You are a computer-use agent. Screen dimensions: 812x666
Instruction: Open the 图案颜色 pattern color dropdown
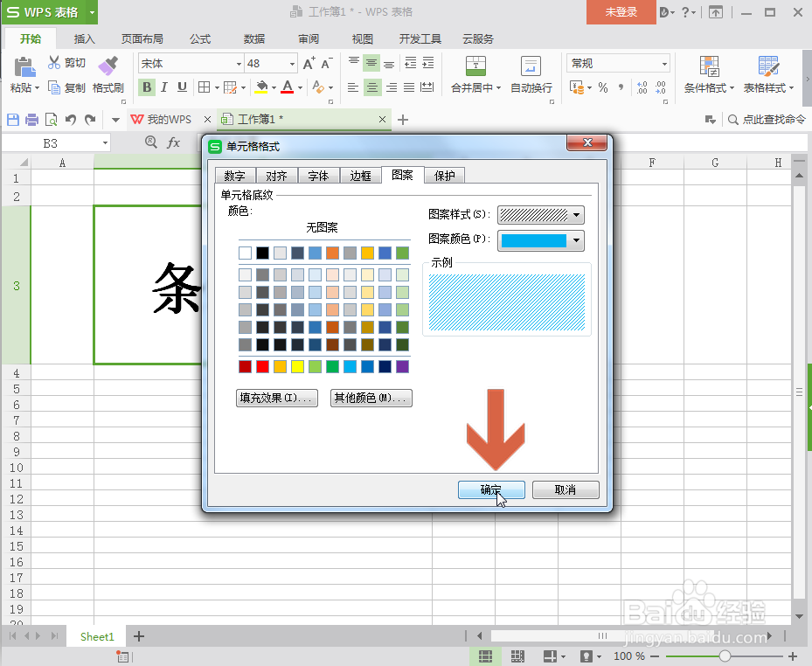(x=576, y=240)
